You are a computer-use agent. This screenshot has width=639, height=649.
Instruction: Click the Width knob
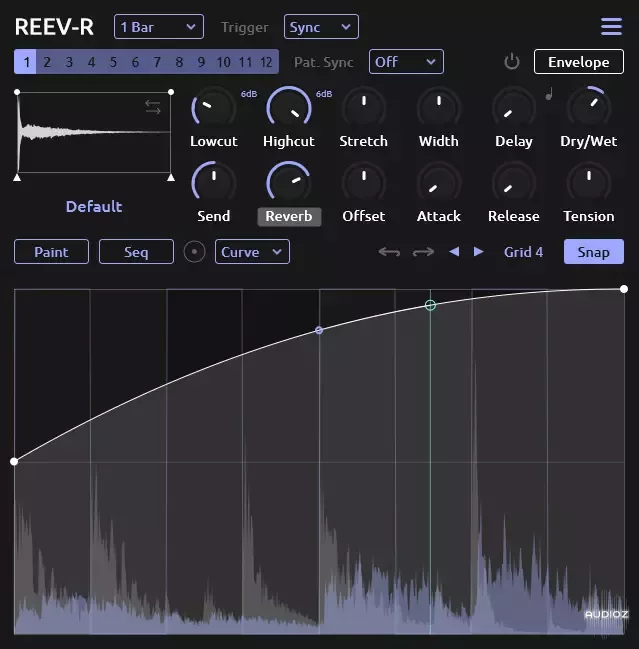pos(439,108)
